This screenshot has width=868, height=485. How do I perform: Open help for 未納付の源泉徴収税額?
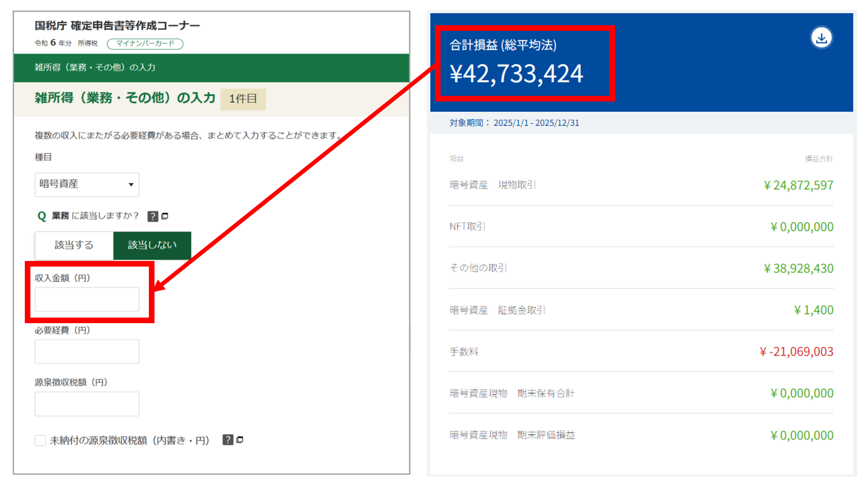[x=228, y=440]
